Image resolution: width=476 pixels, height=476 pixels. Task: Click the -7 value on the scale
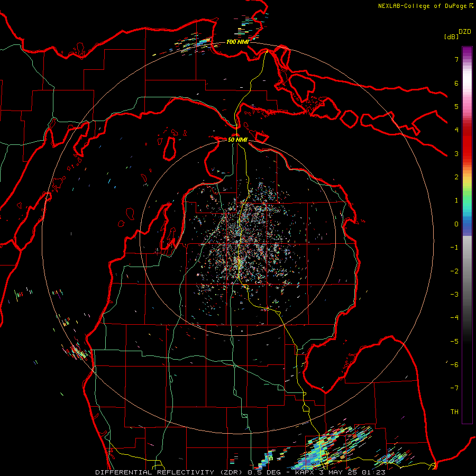454,388
